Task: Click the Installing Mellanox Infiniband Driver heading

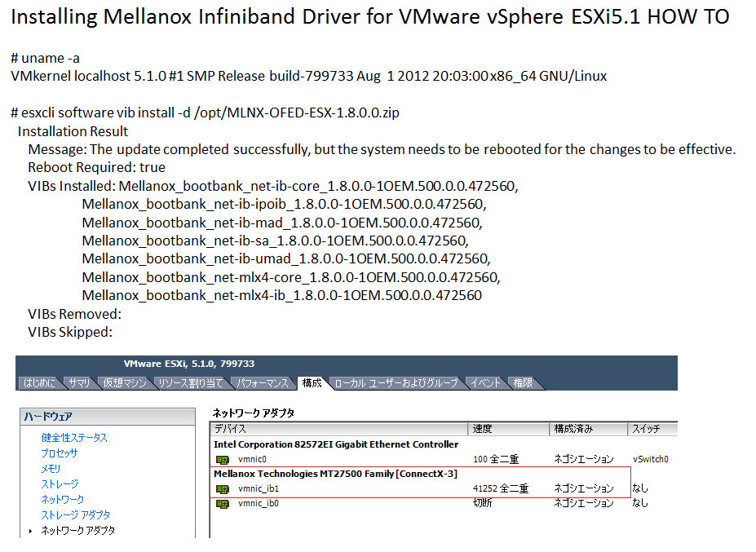Action: pyautogui.click(x=369, y=17)
